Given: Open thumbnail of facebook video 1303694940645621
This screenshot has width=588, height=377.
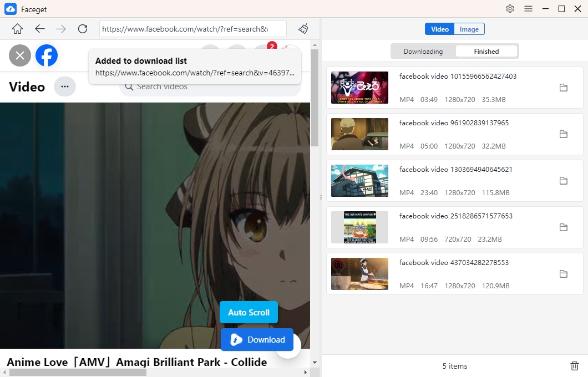Looking at the screenshot, I should [359, 181].
